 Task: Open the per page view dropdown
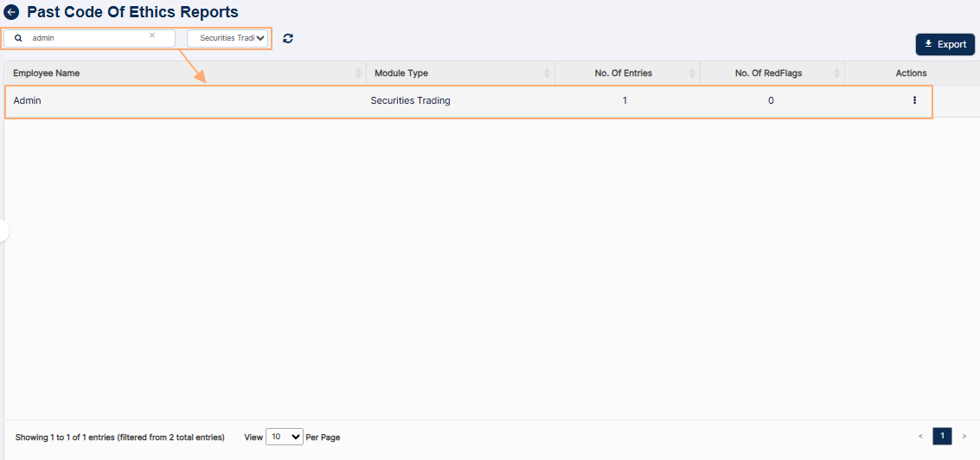[x=284, y=437]
